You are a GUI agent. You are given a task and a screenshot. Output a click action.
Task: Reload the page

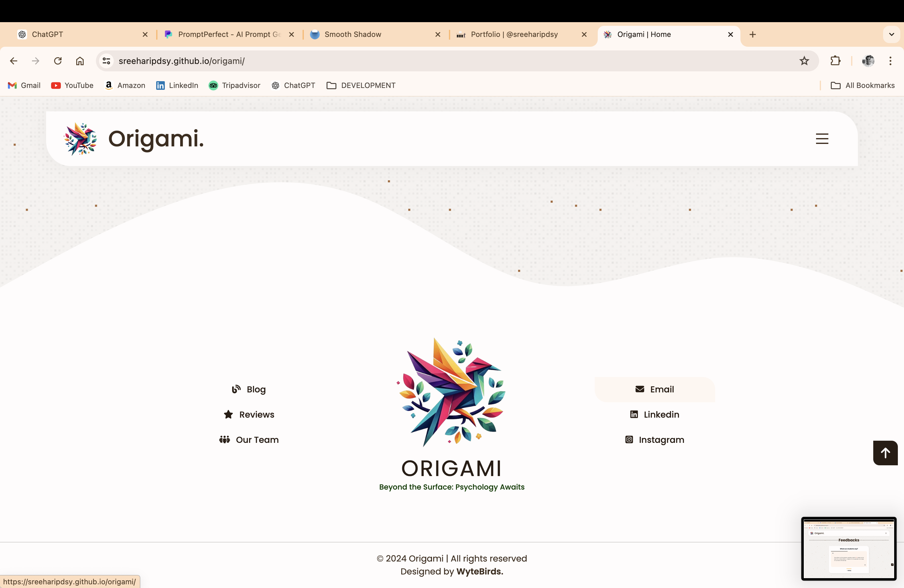pos(58,61)
